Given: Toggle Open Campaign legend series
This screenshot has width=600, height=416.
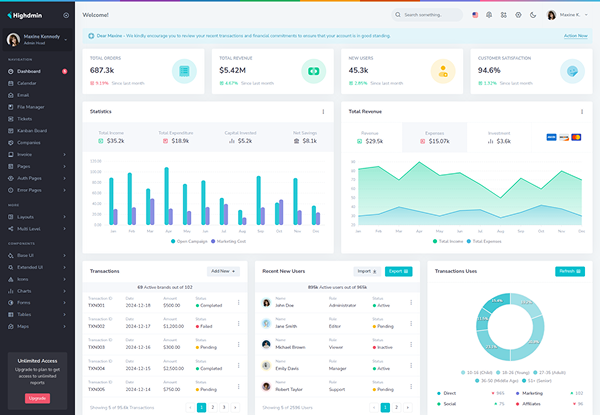Looking at the screenshot, I should tap(189, 241).
